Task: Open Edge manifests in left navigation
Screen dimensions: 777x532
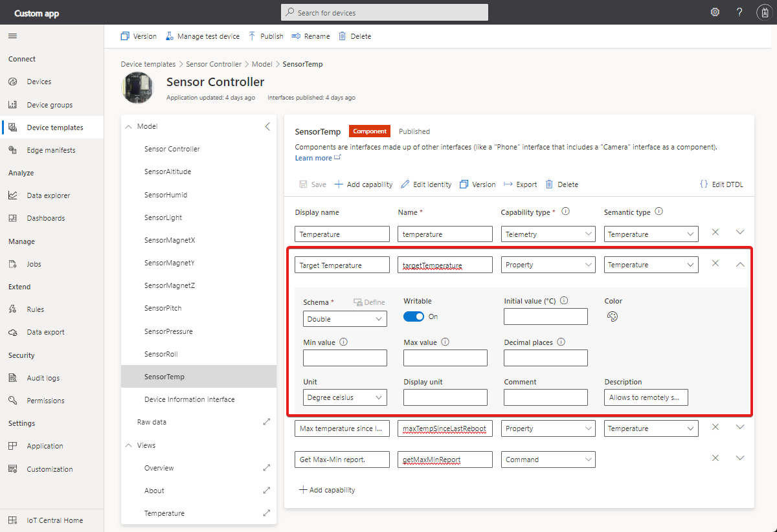Action: point(52,150)
